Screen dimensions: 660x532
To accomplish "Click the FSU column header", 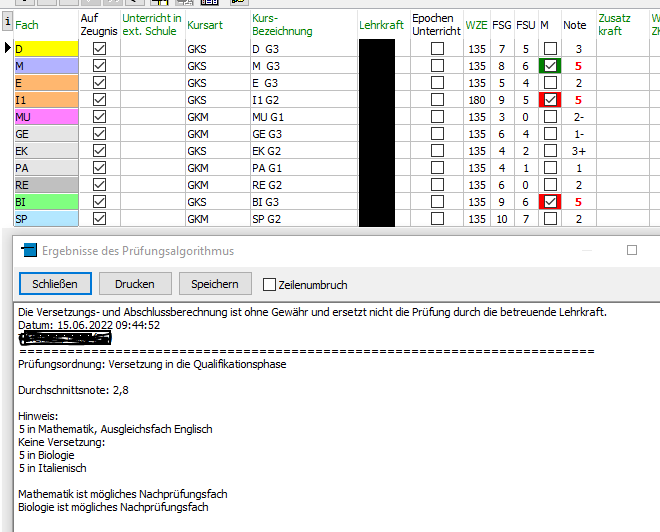I will click(x=526, y=25).
